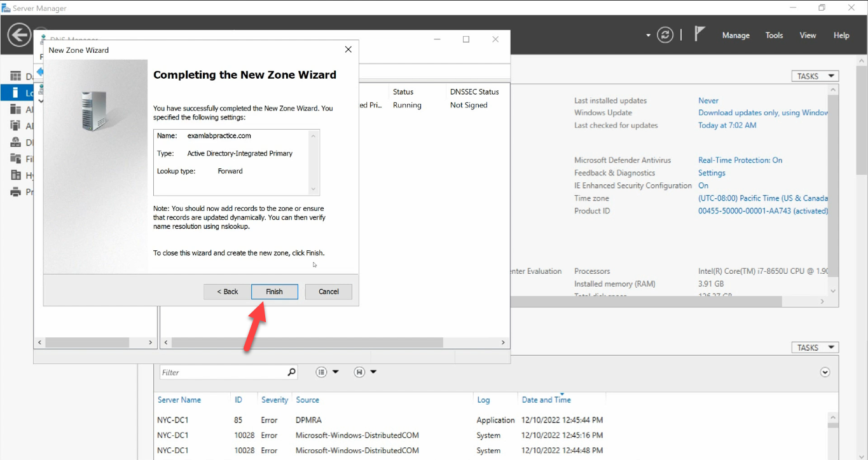Image resolution: width=868 pixels, height=460 pixels.
Task: Click 'Today at 7:02 AM' update check link
Action: (x=727, y=125)
